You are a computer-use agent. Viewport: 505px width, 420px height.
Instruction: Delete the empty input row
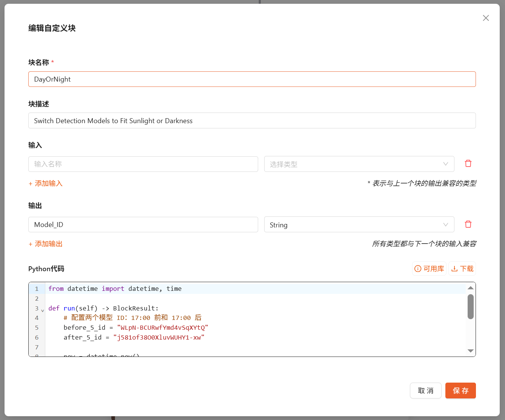(468, 164)
